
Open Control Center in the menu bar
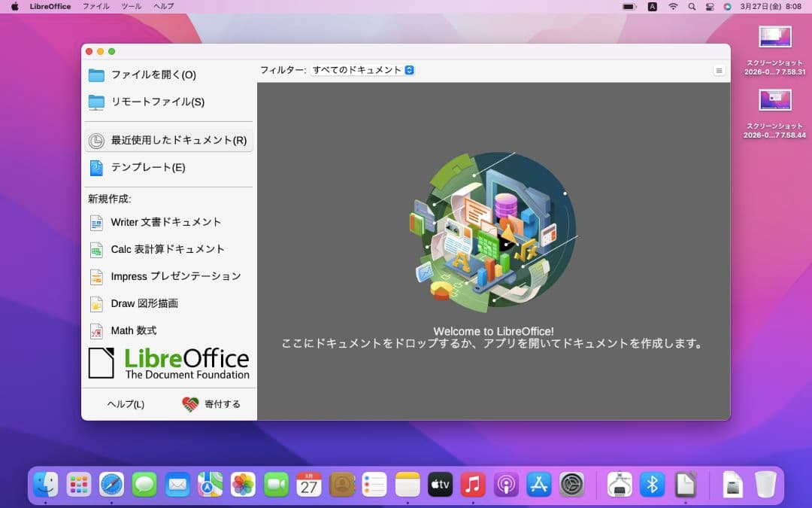(x=710, y=6)
